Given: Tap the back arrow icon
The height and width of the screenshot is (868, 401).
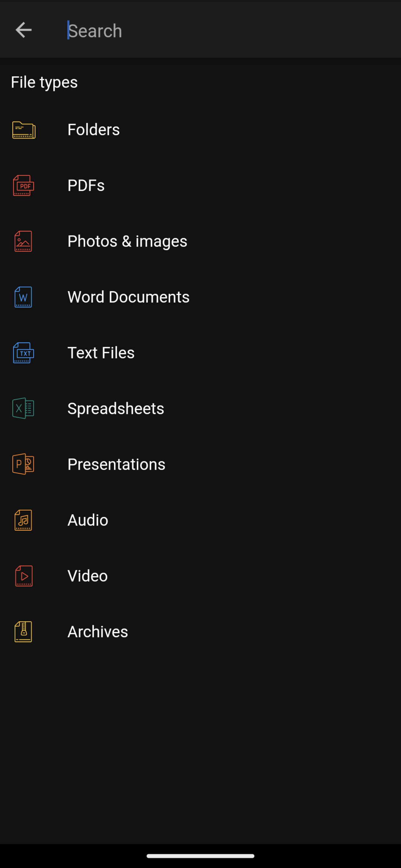Looking at the screenshot, I should point(23,30).
